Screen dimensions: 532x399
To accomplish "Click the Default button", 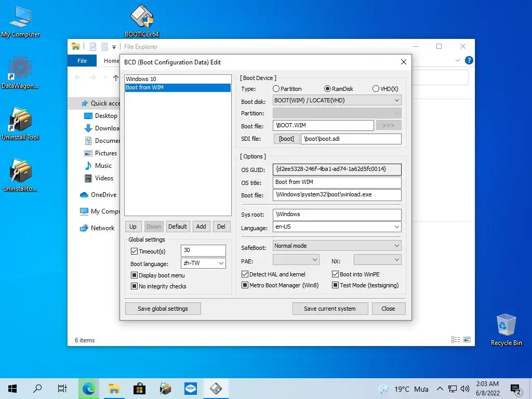I will coord(178,227).
